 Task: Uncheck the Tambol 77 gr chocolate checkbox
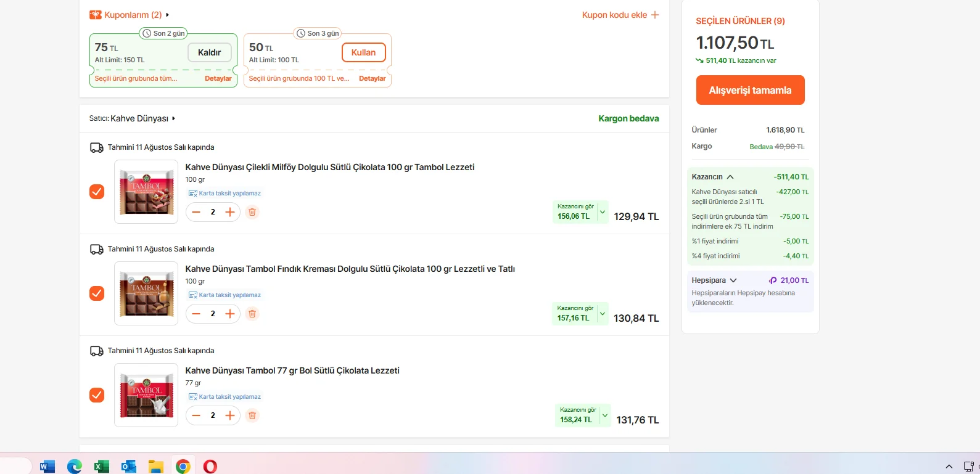click(97, 395)
